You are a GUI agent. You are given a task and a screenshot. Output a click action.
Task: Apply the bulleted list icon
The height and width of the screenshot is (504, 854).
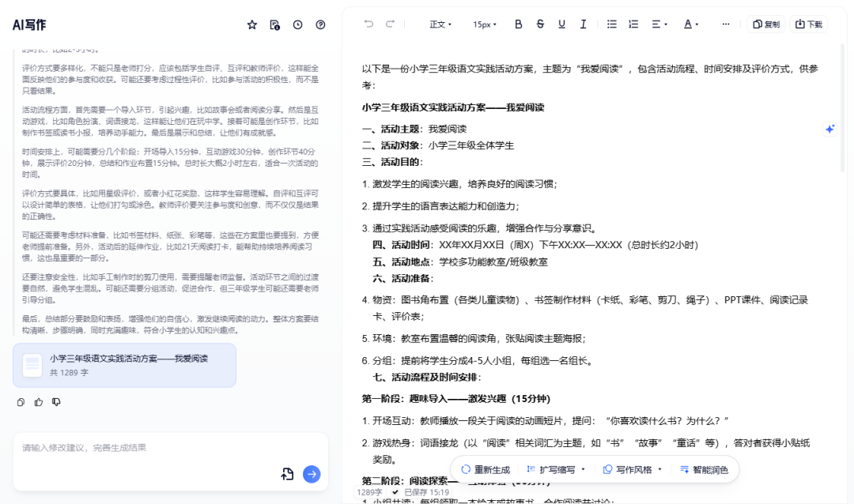[611, 24]
